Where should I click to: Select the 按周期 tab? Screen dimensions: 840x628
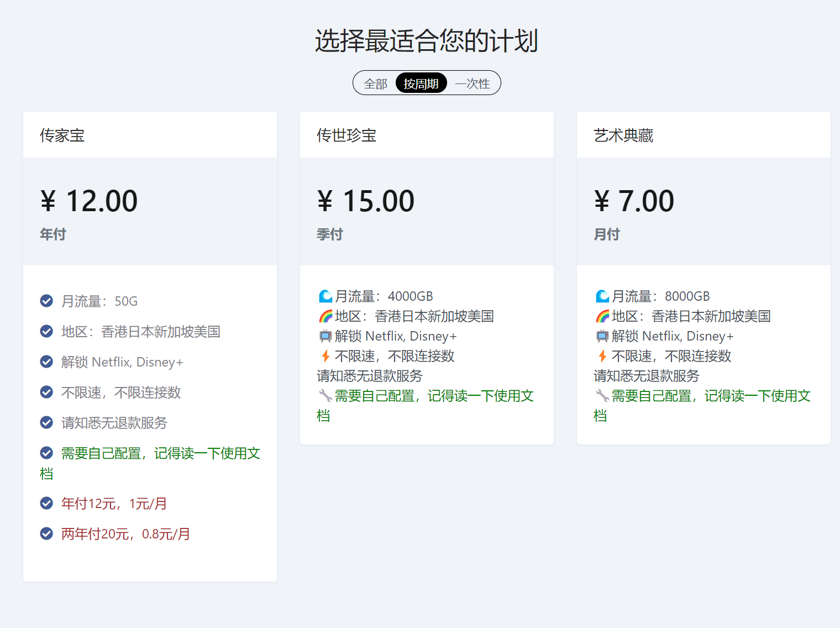(x=421, y=83)
